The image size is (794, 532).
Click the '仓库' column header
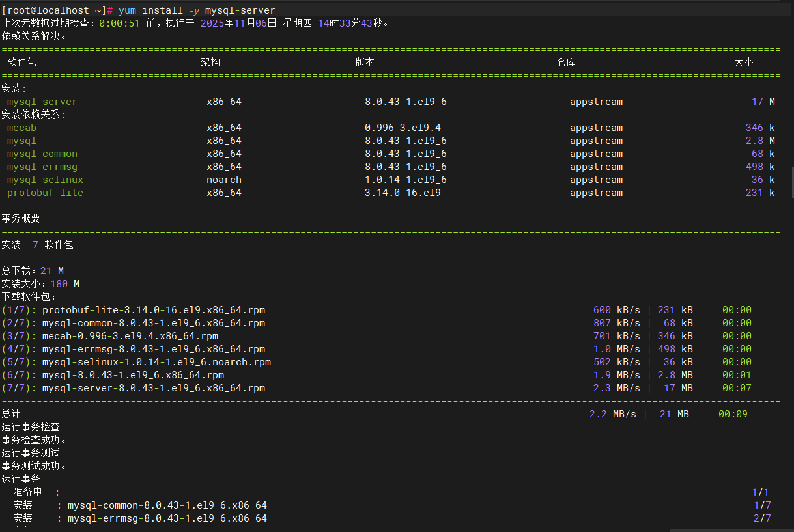point(566,63)
